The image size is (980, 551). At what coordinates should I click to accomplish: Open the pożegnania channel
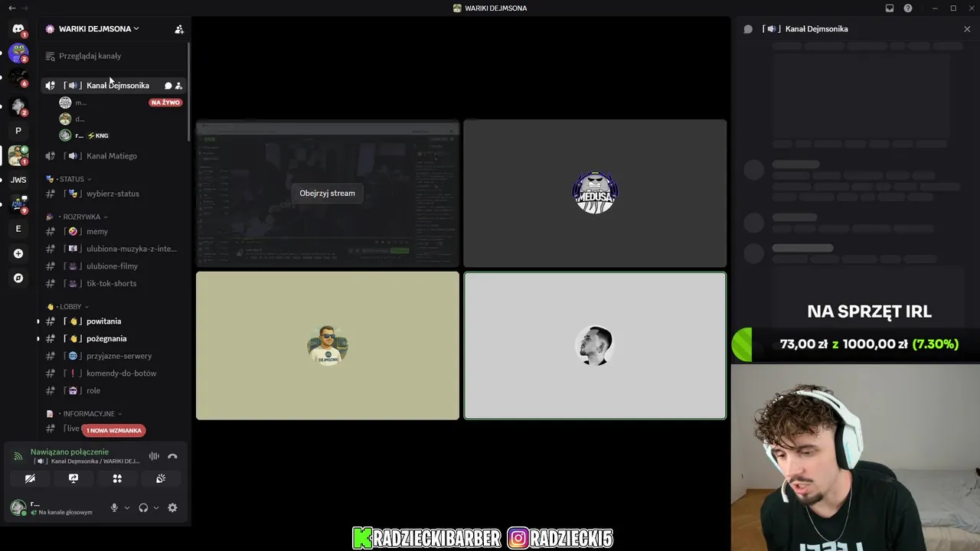[113, 338]
